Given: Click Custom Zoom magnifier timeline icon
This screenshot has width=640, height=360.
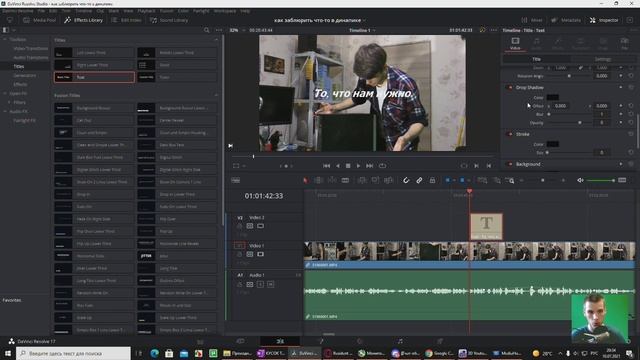Looking at the screenshot, I should [510, 180].
